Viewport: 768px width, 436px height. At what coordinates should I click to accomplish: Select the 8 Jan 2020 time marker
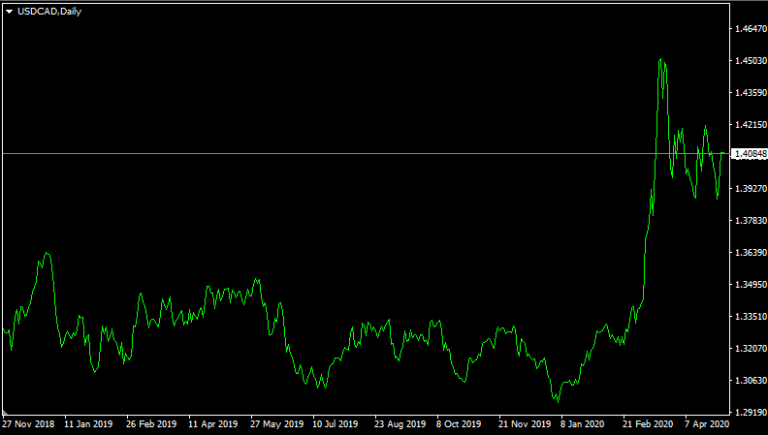pos(583,425)
